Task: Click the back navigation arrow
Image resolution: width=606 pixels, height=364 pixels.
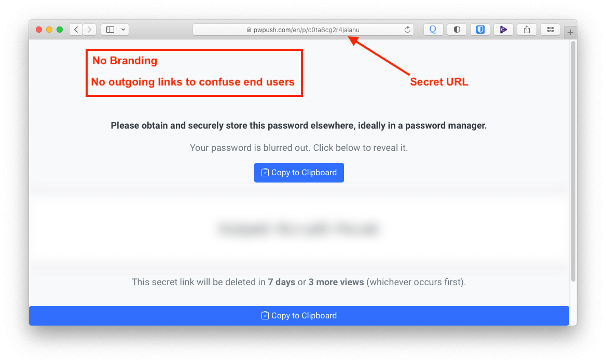Action: tap(76, 30)
